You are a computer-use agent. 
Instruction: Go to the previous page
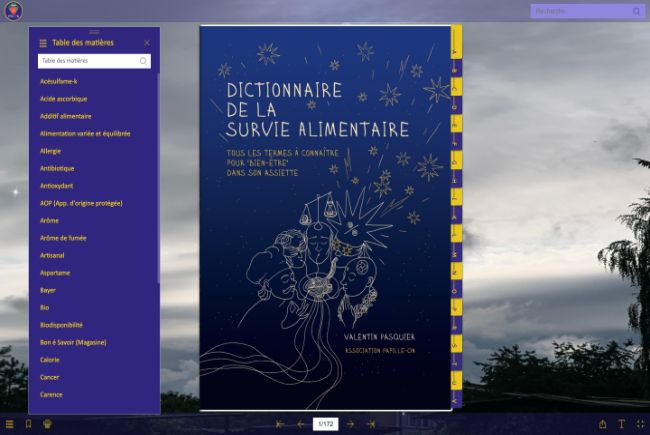(x=301, y=424)
